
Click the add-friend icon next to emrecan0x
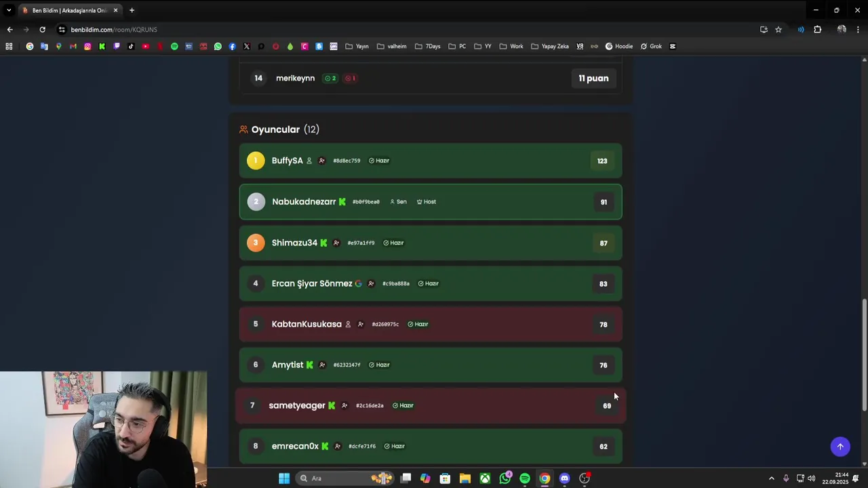pyautogui.click(x=337, y=446)
